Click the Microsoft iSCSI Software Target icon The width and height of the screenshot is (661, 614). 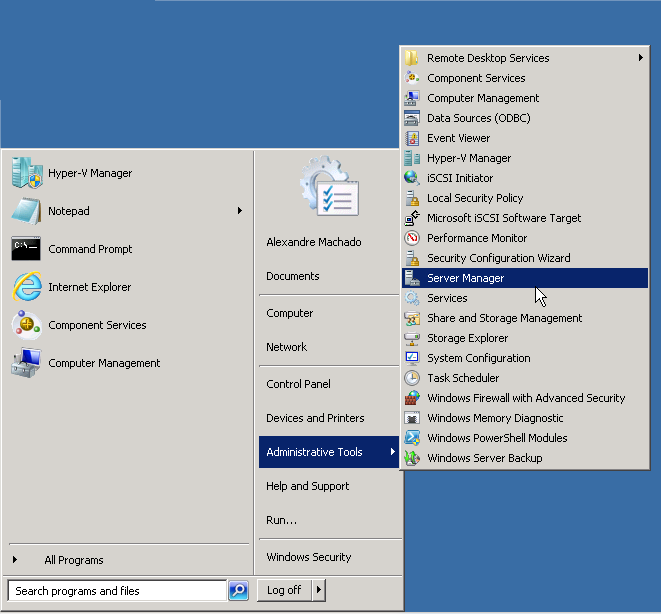412,218
